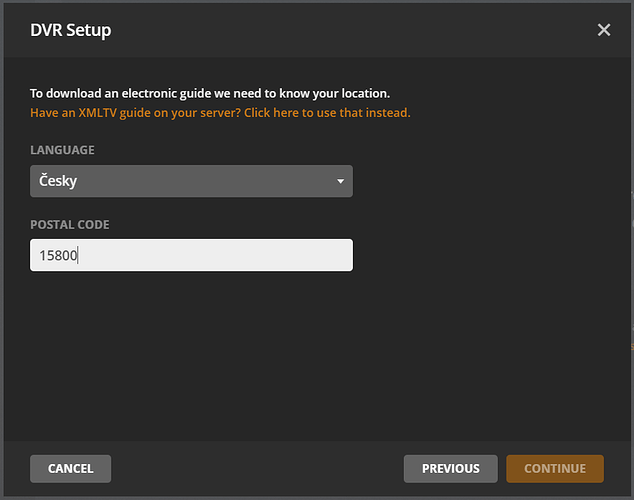
Task: Select the Česky text in the Language combo box
Action: 58,181
